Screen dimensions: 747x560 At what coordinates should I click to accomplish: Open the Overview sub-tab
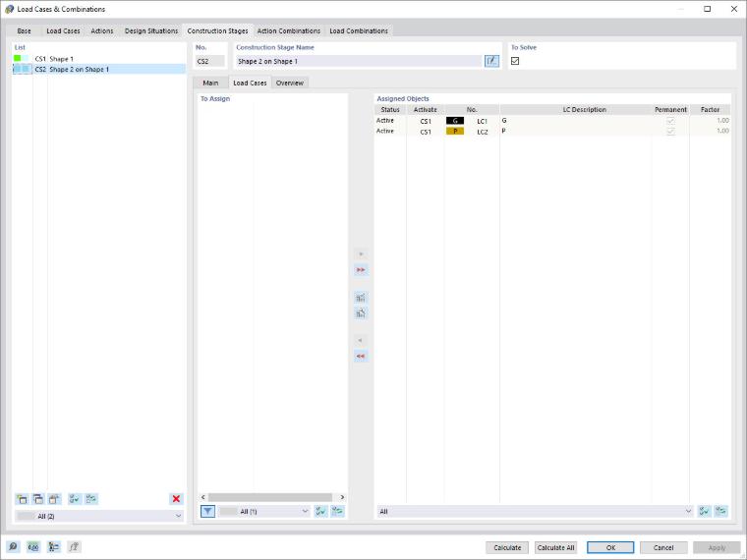(290, 83)
